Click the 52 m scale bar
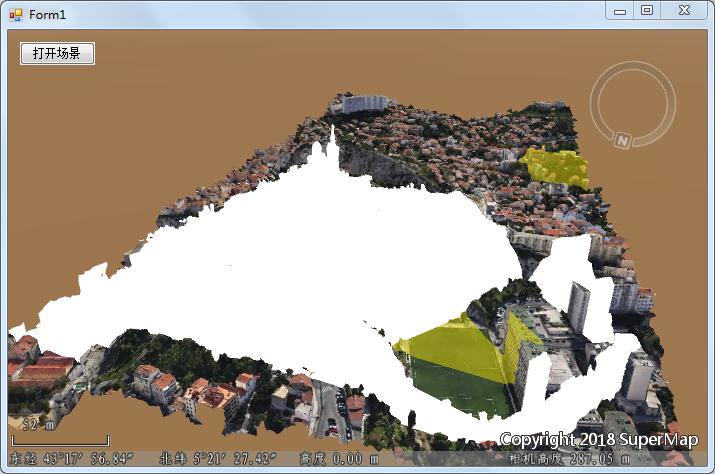 pyautogui.click(x=60, y=440)
